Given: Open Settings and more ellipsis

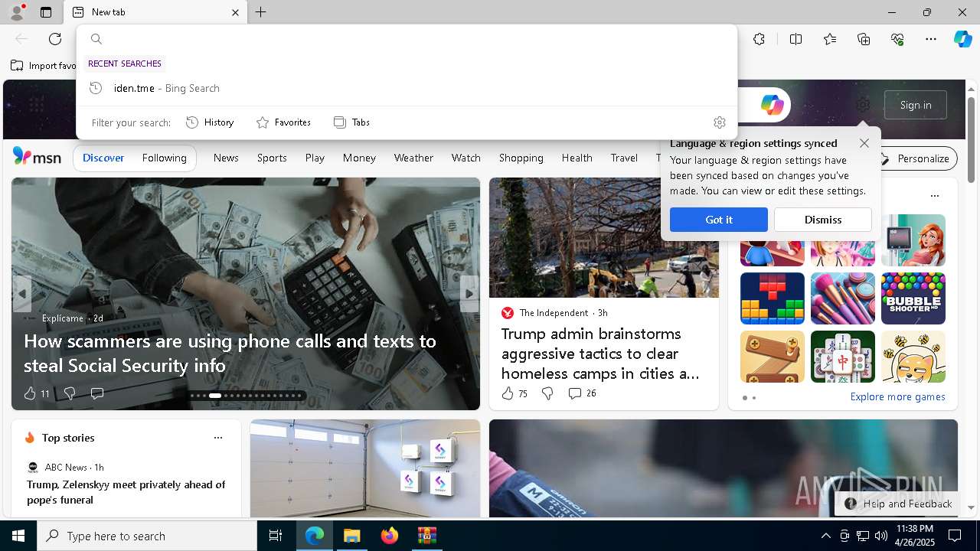Looking at the screenshot, I should (931, 39).
